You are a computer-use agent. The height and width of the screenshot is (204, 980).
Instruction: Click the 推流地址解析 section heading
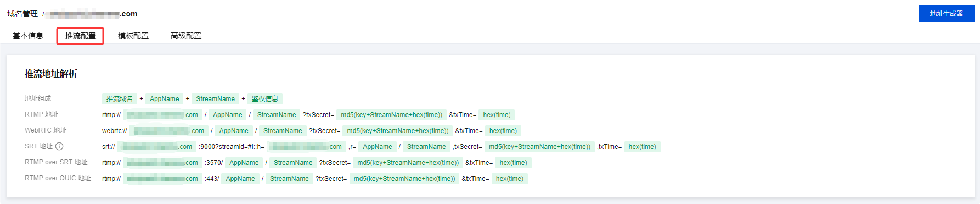[51, 74]
